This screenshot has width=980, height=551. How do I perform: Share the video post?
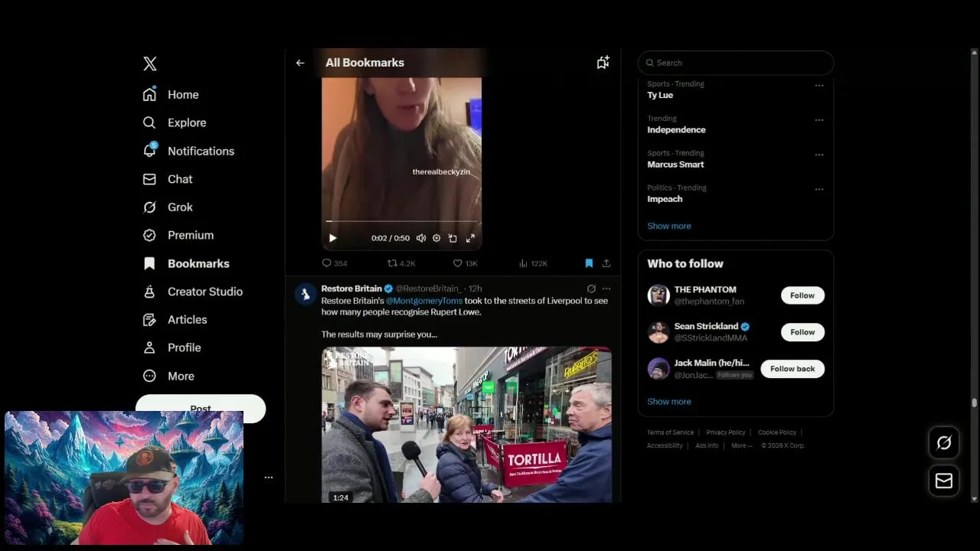[x=606, y=263]
